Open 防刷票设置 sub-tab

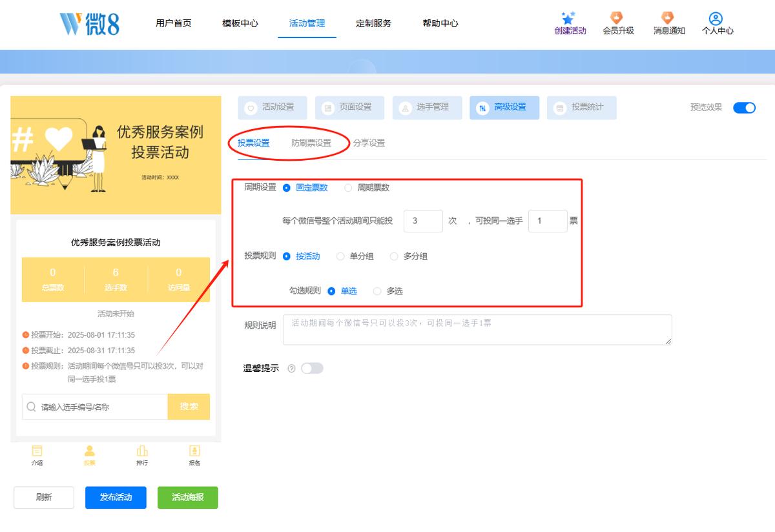311,143
